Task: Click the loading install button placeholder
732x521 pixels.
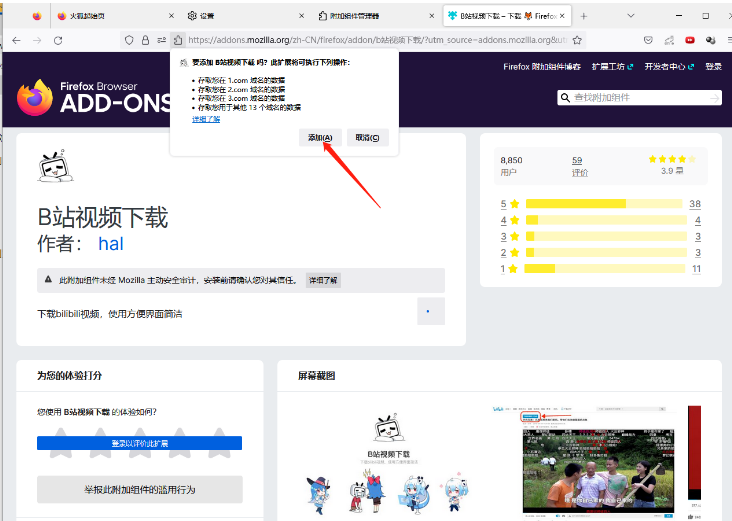Action: (431, 311)
